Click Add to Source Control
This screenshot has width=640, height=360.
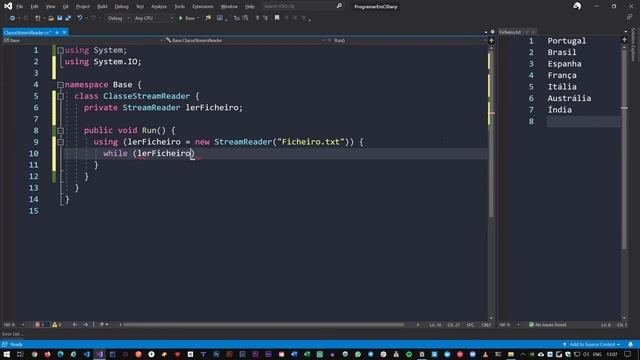(591, 344)
